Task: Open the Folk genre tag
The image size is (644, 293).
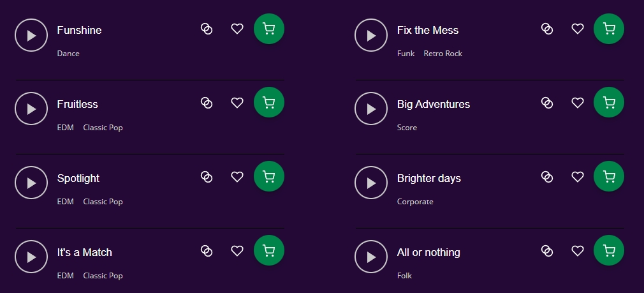Action: pyautogui.click(x=404, y=275)
